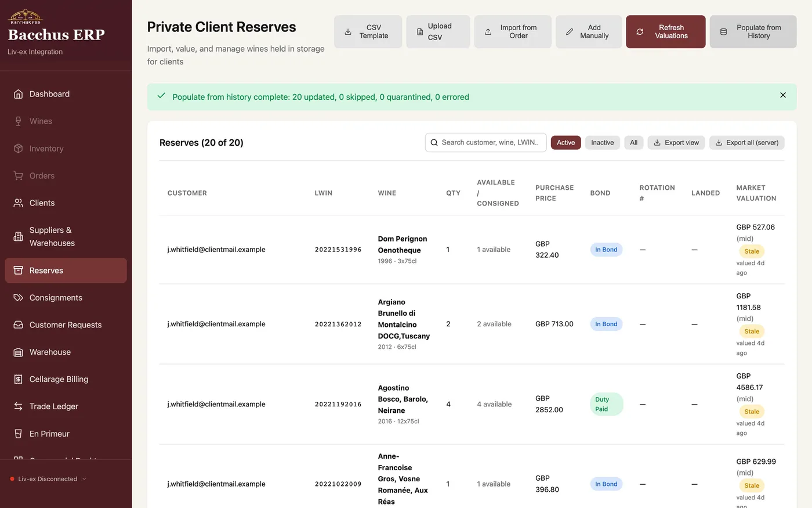This screenshot has width=812, height=508.
Task: Show All reserves filter
Action: (x=634, y=143)
